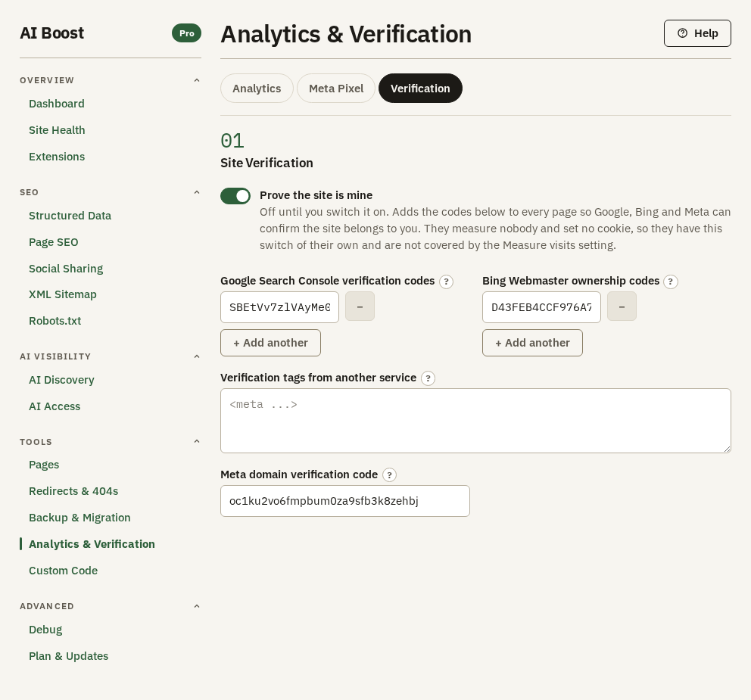Image resolution: width=751 pixels, height=700 pixels.
Task: Open Custom Code page
Action: [64, 571]
